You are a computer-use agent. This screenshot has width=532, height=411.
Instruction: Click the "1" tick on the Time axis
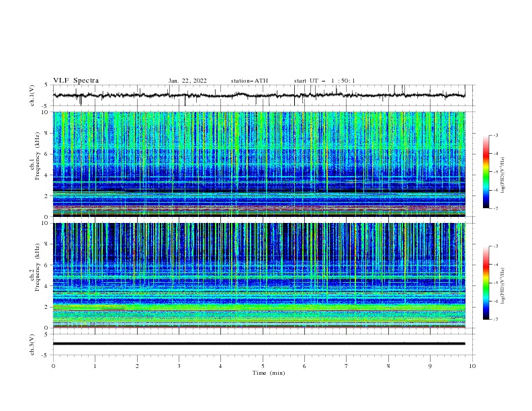pyautogui.click(x=95, y=366)
